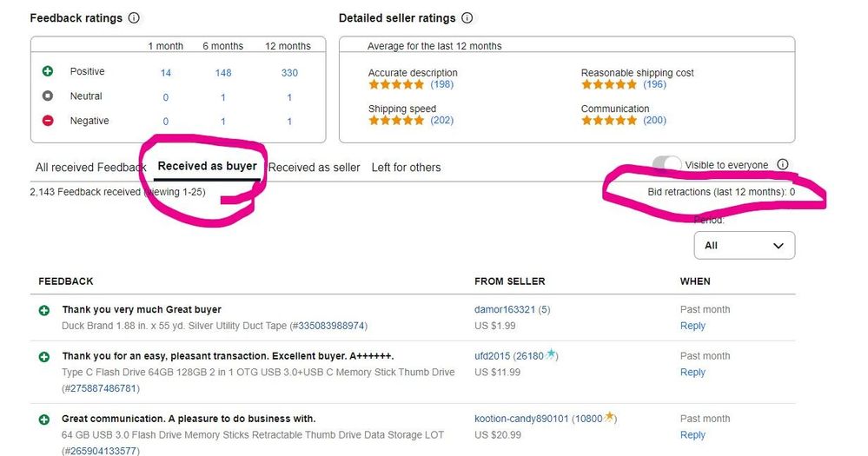The height and width of the screenshot is (456, 868).
Task: Open the All received Feedback tab
Action: click(x=90, y=167)
